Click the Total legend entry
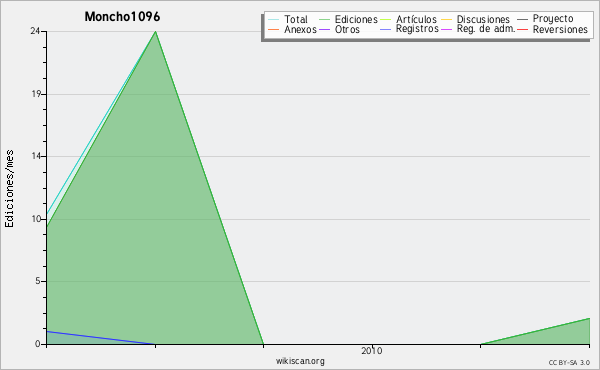Viewport: 600px width, 370px height. [x=288, y=19]
